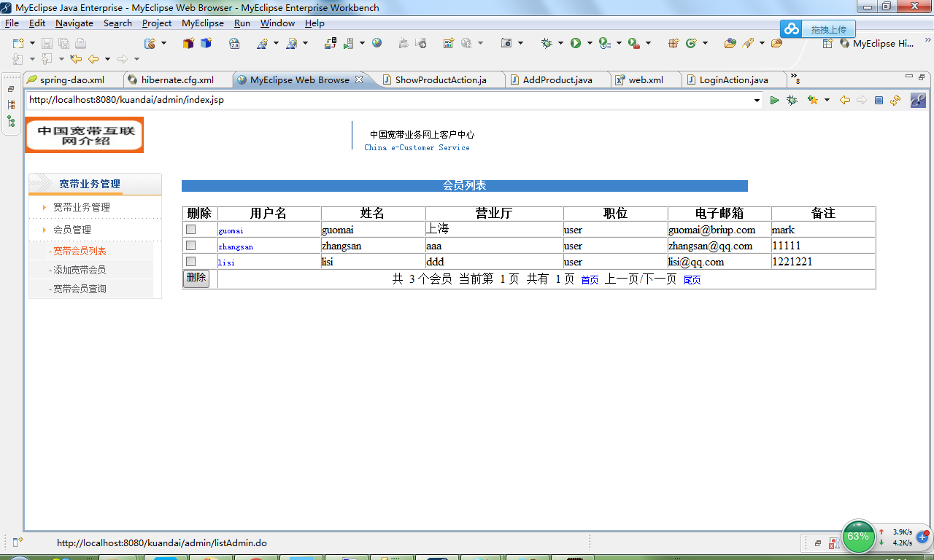Open the Run configurations dropdown arrow
This screenshot has width=934, height=560.
point(590,44)
